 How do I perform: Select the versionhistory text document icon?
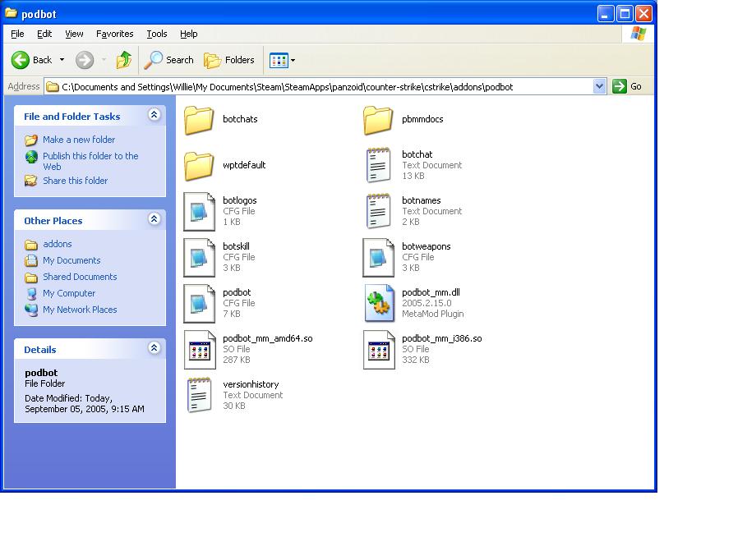[199, 395]
